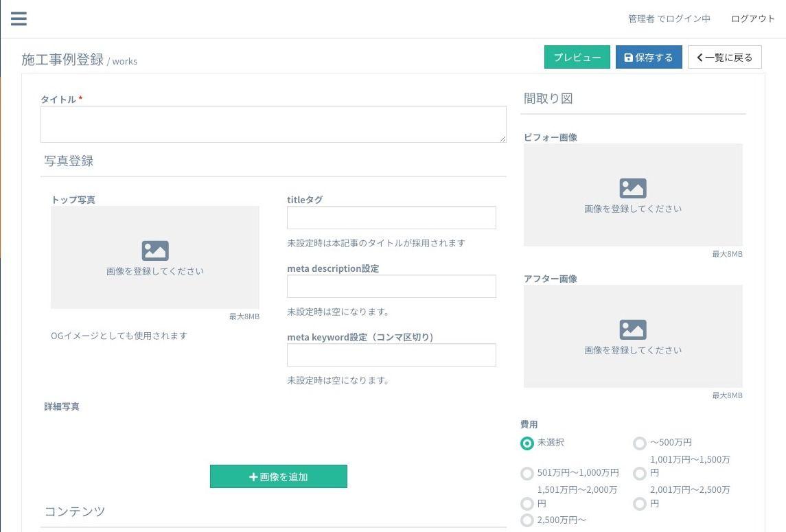Click the meta keyword設定 input field
This screenshot has height=532, width=786.
pyautogui.click(x=391, y=355)
